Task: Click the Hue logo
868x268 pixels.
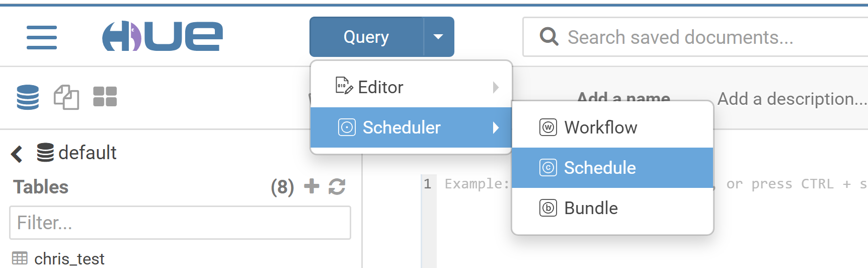Action: 162,36
